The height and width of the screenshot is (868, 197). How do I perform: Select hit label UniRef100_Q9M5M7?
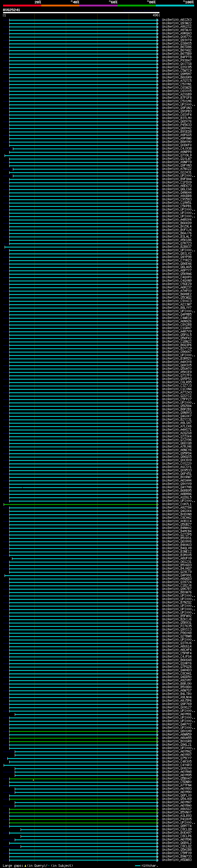coord(177,74)
